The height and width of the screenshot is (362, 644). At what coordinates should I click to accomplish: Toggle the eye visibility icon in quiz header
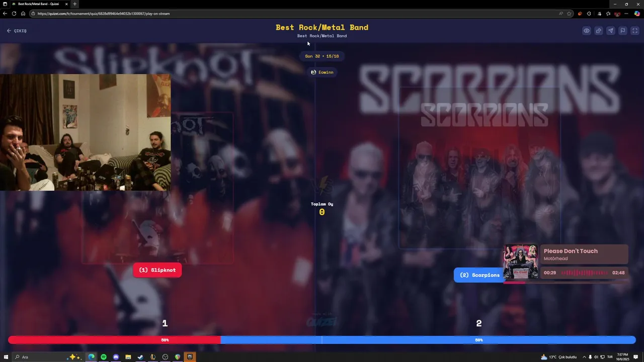coord(587,31)
